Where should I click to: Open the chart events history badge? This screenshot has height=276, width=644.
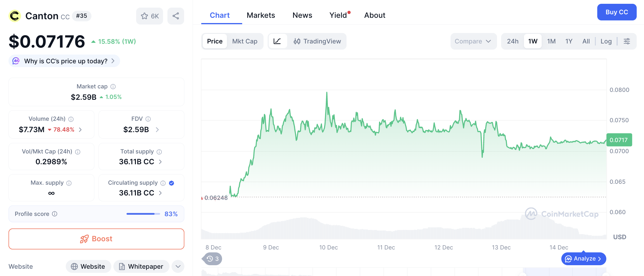click(212, 259)
